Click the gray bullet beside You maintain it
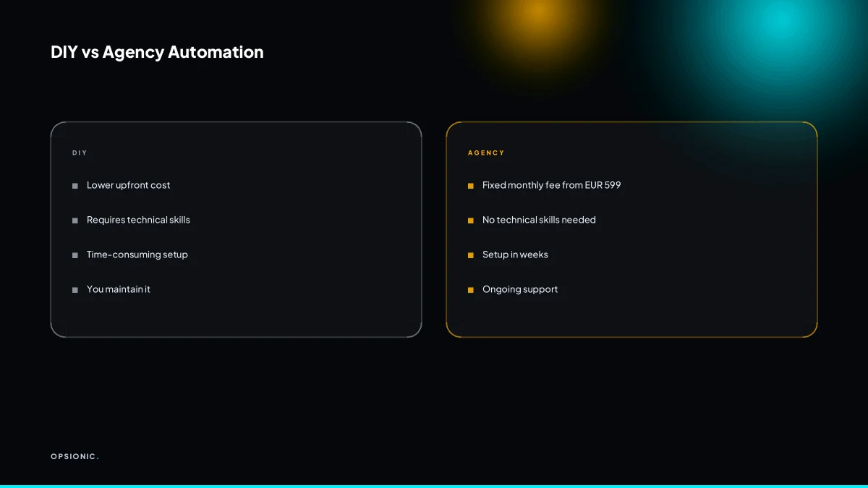This screenshot has height=488, width=868. click(75, 291)
